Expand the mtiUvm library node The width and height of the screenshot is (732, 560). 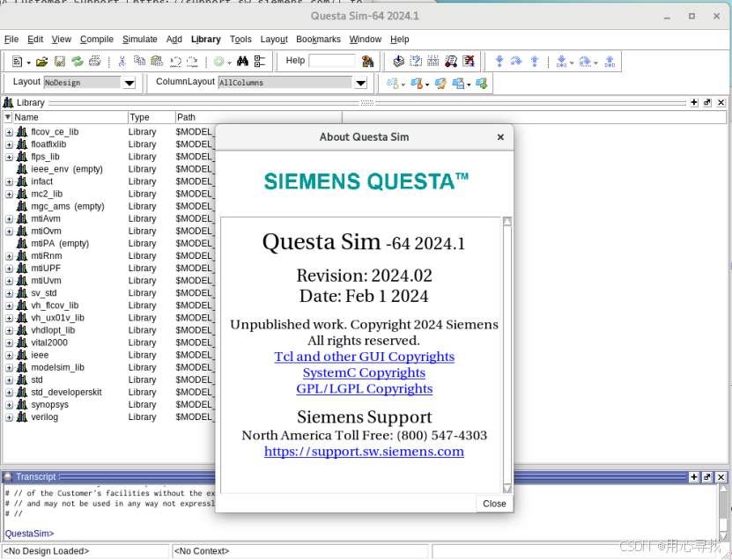tap(9, 281)
